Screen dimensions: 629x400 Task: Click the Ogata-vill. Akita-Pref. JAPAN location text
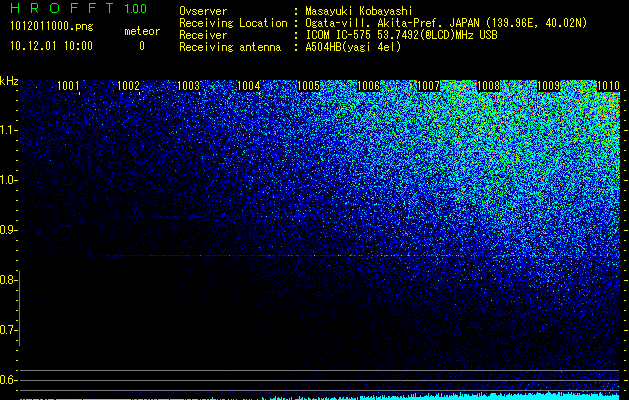tap(446, 23)
